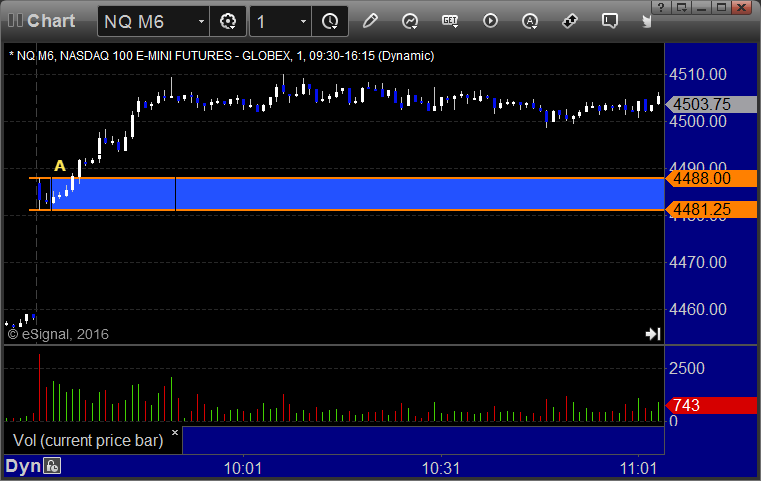
Task: Click the 4510.00 price axis label
Action: (698, 74)
